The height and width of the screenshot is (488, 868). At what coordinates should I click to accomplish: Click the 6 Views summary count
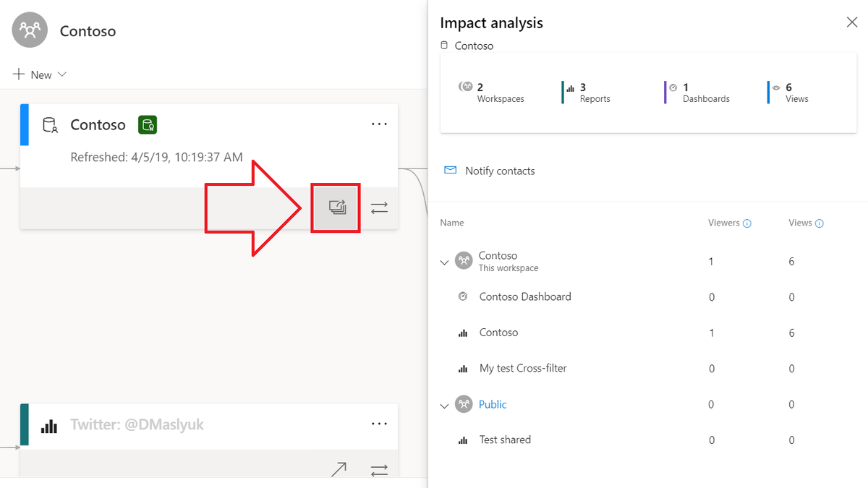point(788,87)
